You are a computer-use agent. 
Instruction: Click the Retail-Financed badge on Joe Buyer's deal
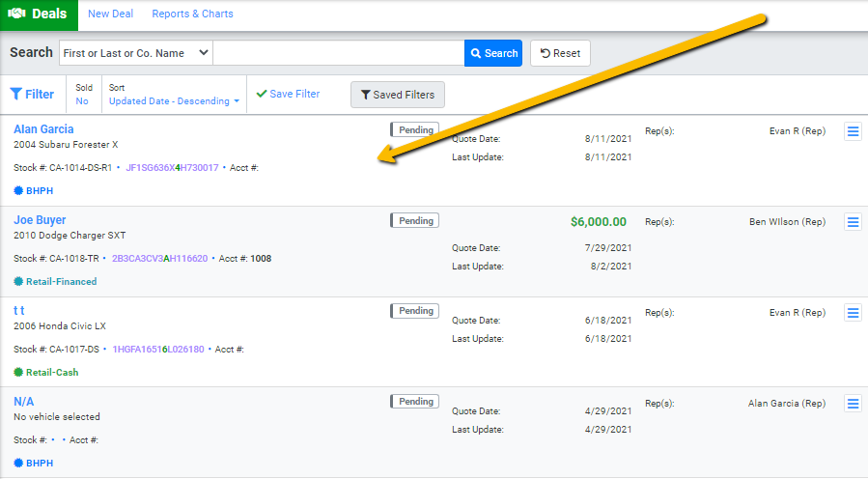coord(55,282)
